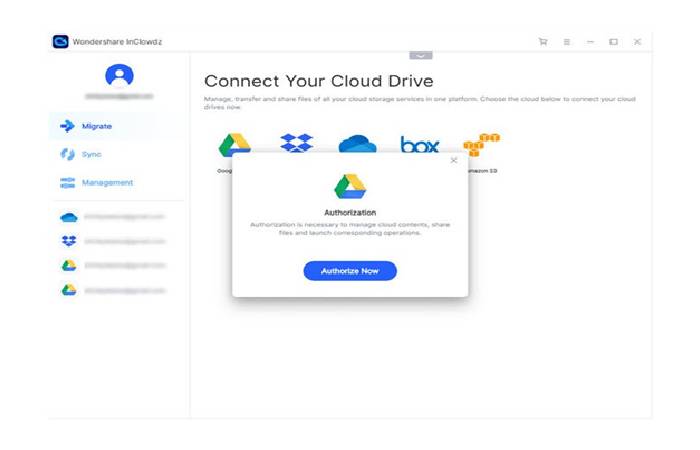Click the Google Drive logo in Authorization dialog

(x=350, y=187)
